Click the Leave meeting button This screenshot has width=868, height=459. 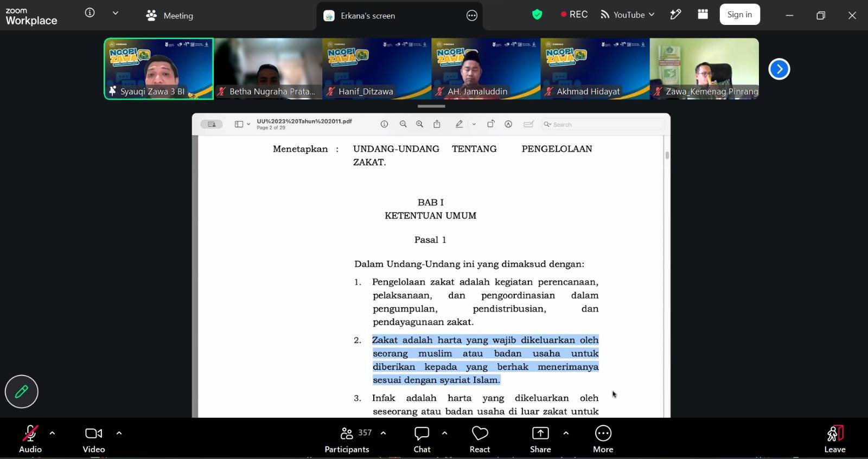click(x=835, y=439)
